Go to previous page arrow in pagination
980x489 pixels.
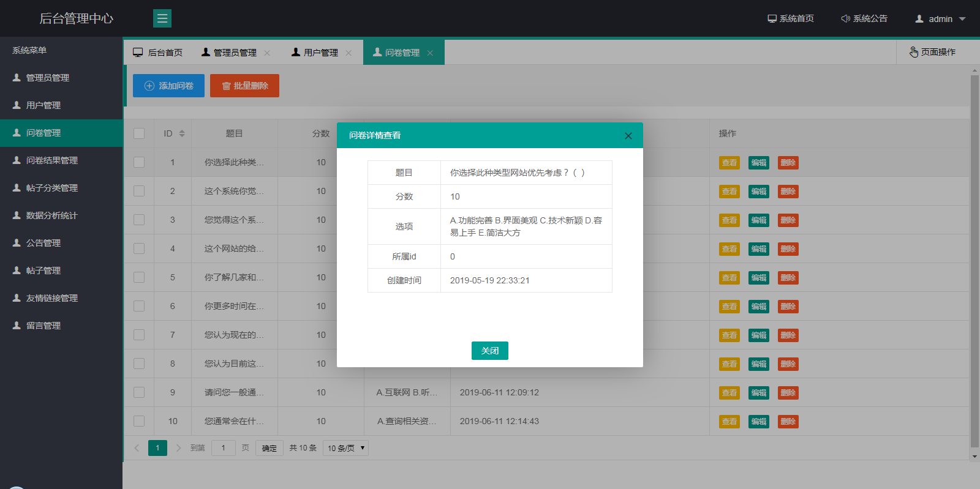pos(137,448)
